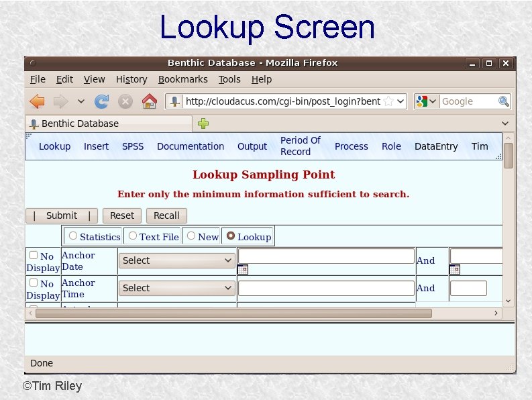Image resolution: width=532 pixels, height=400 pixels.
Task: Select the Text File radio button
Action: click(133, 236)
